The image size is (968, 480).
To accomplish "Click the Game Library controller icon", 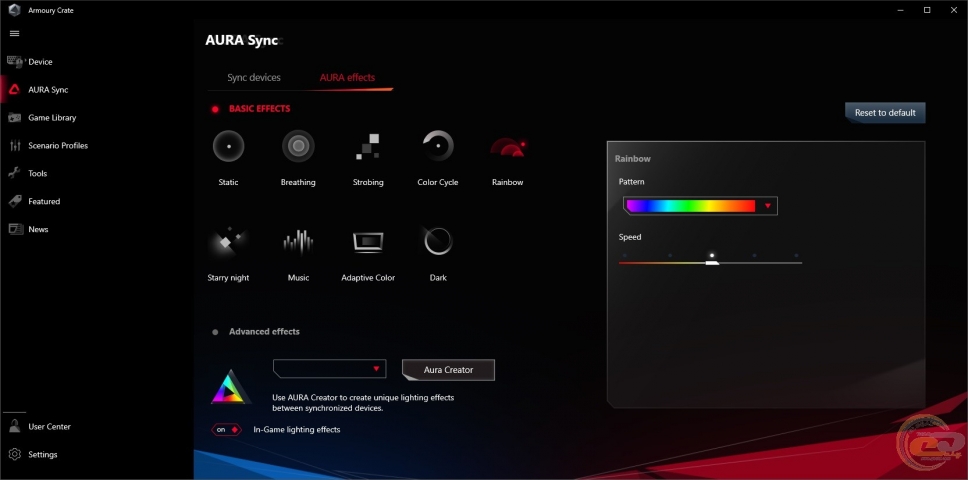I will pyautogui.click(x=15, y=117).
